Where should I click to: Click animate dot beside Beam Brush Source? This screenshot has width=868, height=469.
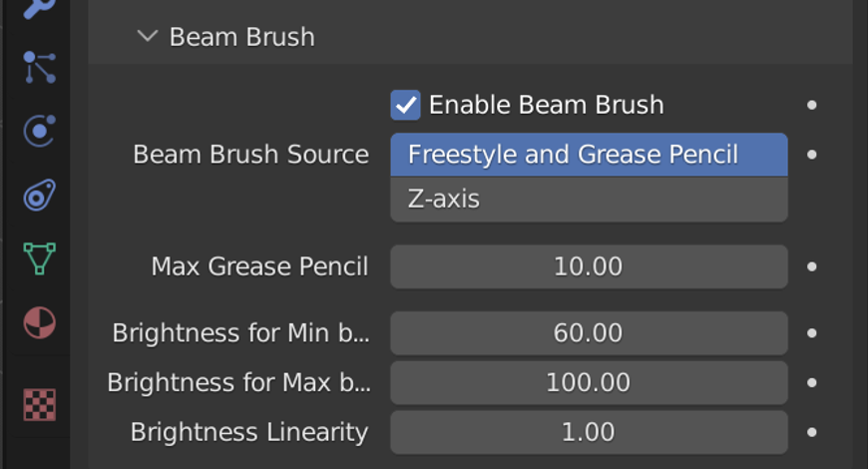(x=812, y=155)
